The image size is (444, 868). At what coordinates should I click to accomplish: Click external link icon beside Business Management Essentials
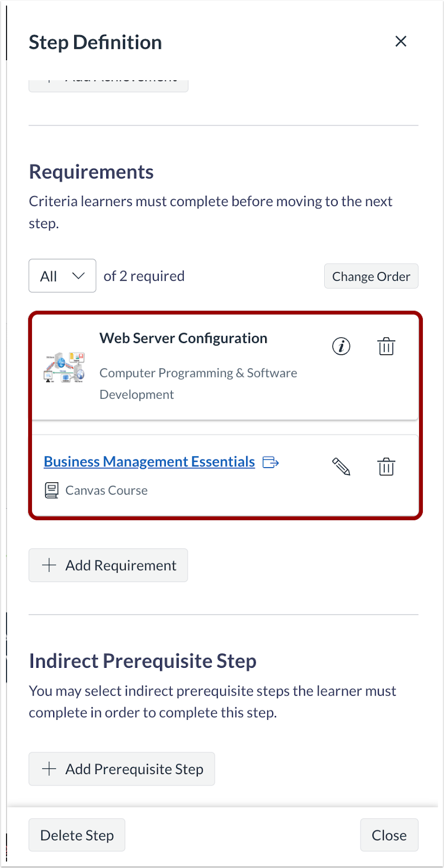coord(271,462)
